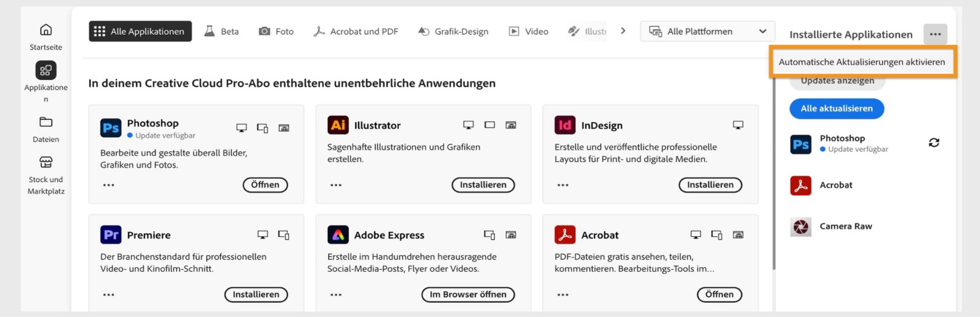Open Premiere card more options
Viewport: 980px width, 317px height.
109,295
